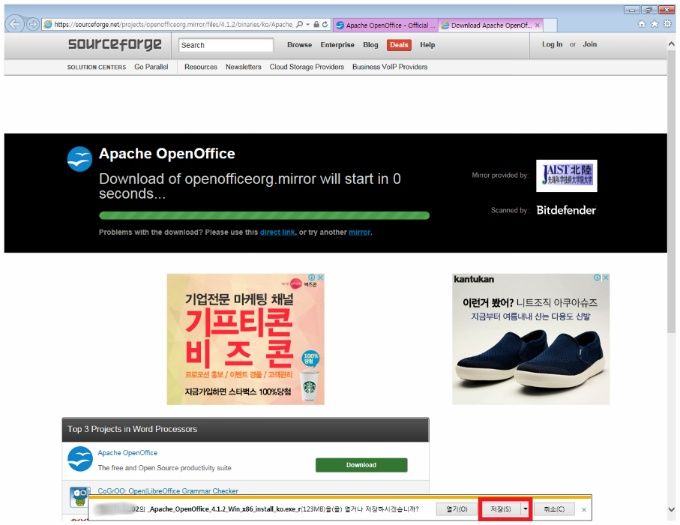680x525 pixels.
Task: Try another mirror via the mirror link
Action: tap(360, 232)
